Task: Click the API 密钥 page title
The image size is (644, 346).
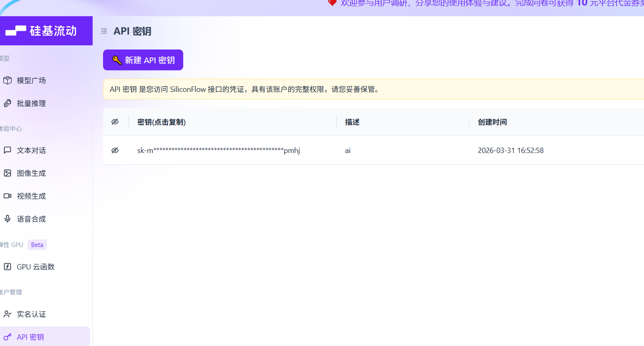Action: [x=133, y=31]
